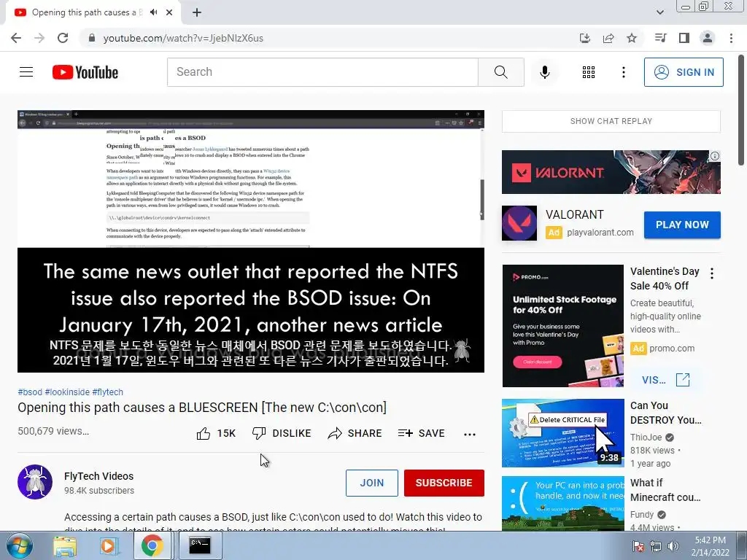Bookmark this page with star icon
The width and height of the screenshot is (747, 560).
[632, 38]
